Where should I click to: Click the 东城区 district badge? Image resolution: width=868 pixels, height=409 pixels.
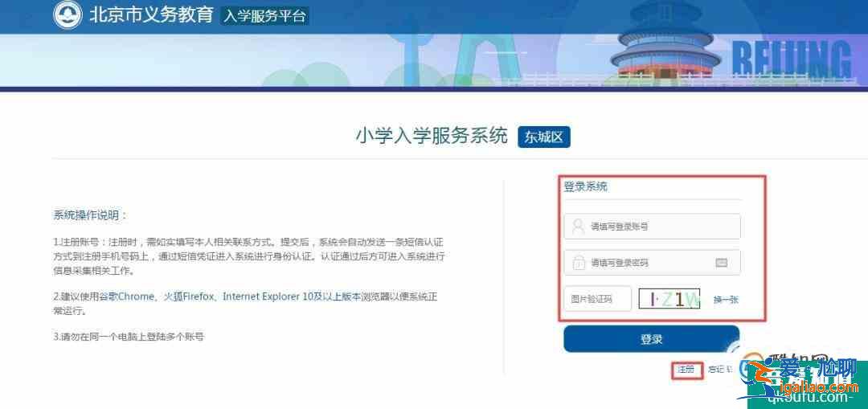click(x=543, y=137)
